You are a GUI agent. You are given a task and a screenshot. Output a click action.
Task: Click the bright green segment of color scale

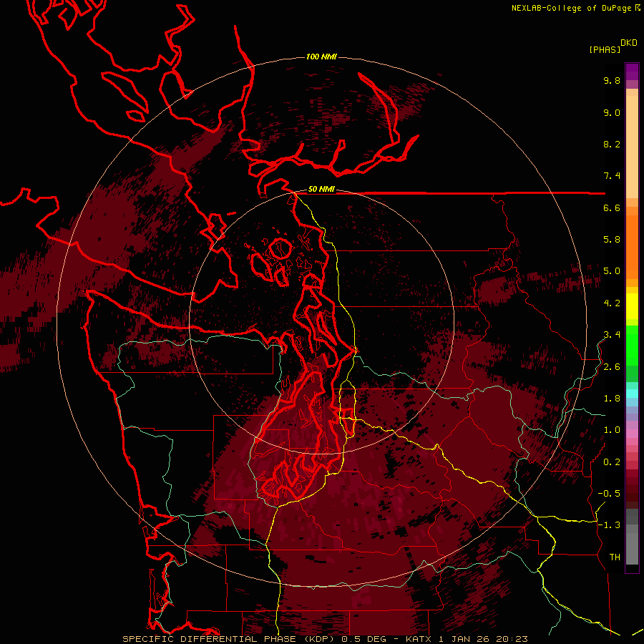point(632,345)
